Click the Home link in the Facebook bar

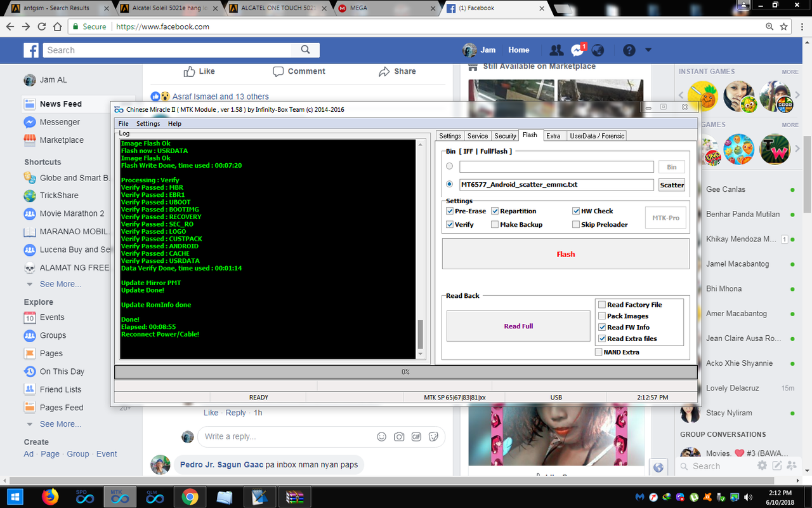coord(519,50)
